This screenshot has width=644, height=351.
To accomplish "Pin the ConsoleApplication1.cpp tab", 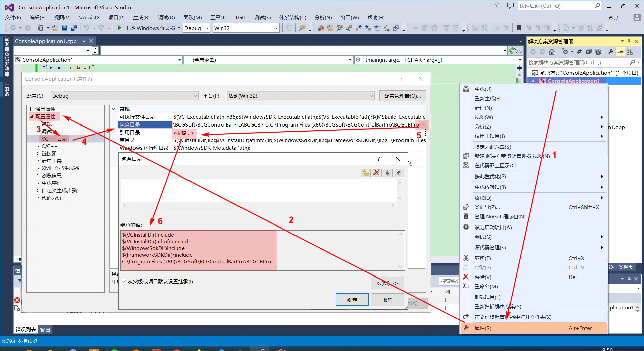I will coord(83,41).
